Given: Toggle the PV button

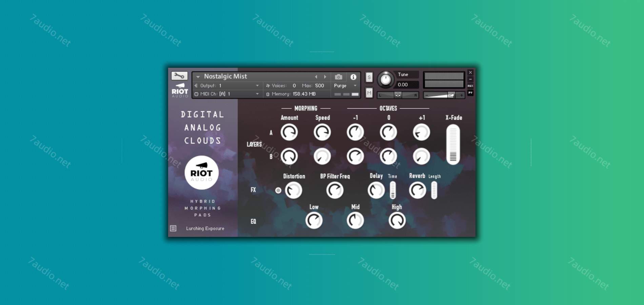Looking at the screenshot, I should [470, 93].
